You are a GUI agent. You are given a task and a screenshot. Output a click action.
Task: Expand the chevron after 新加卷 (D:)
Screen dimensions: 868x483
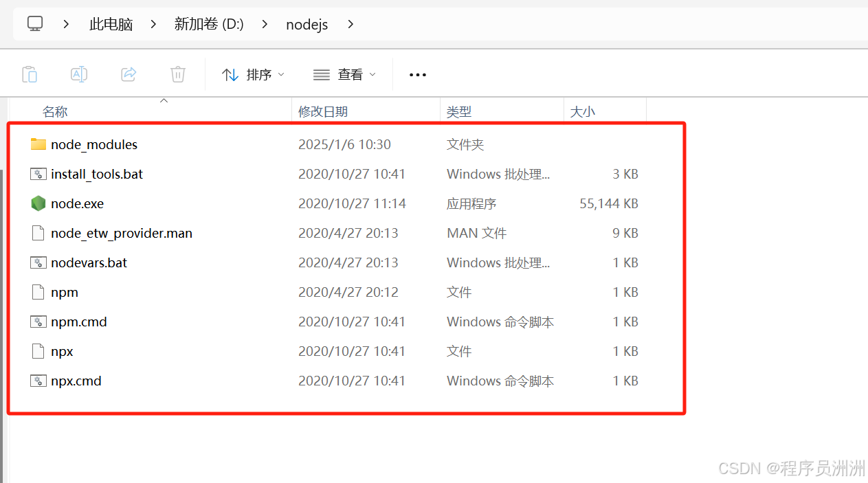[265, 24]
